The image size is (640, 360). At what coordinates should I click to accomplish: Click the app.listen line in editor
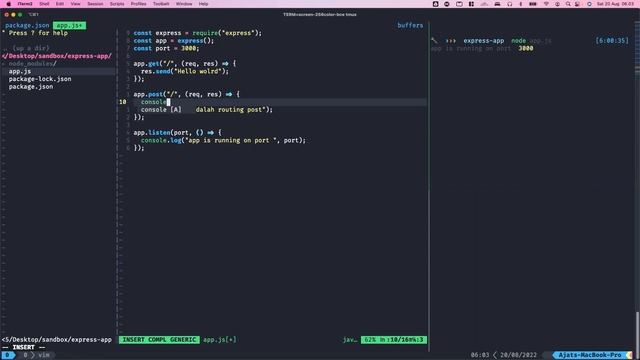pyautogui.click(x=178, y=133)
